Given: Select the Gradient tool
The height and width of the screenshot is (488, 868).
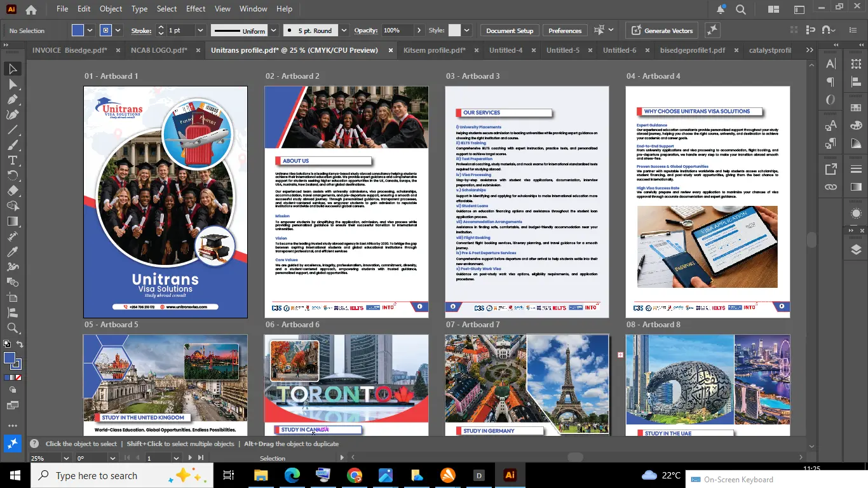Looking at the screenshot, I should click(x=13, y=221).
